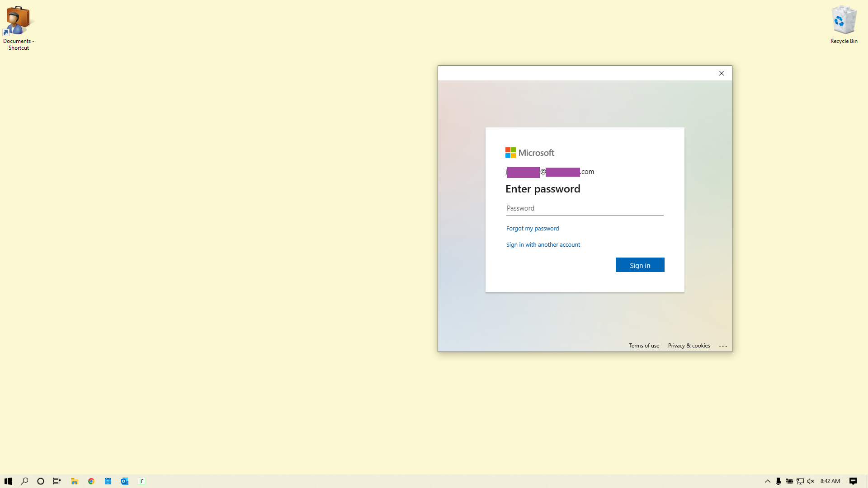868x488 pixels.
Task: Open the Privacy & cookies link
Action: [x=689, y=346]
